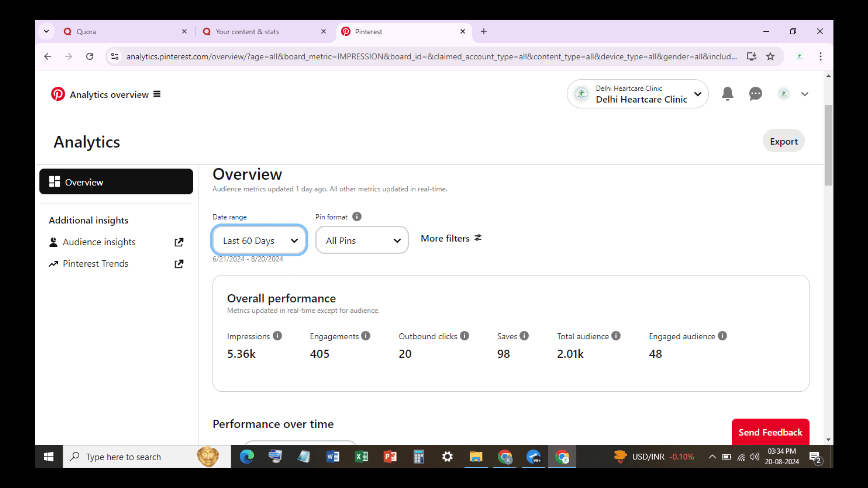Click the site information icon in address bar
This screenshot has width=868, height=488.
point(115,56)
